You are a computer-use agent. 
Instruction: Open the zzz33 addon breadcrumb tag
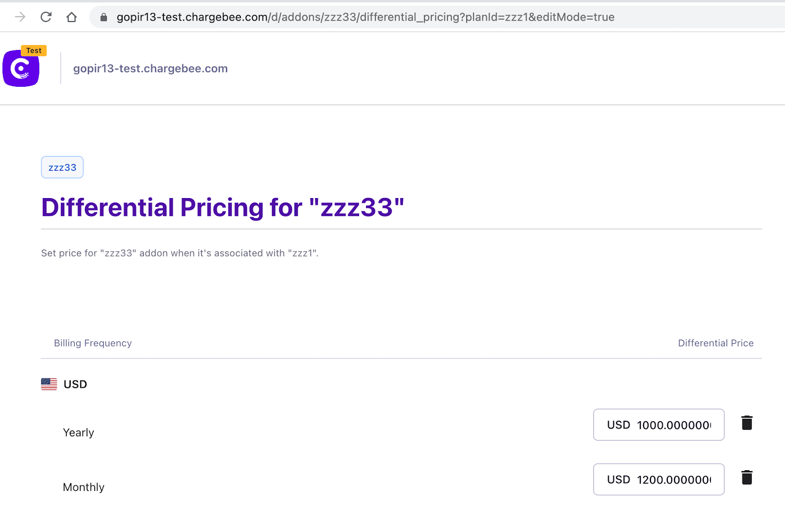coord(62,167)
